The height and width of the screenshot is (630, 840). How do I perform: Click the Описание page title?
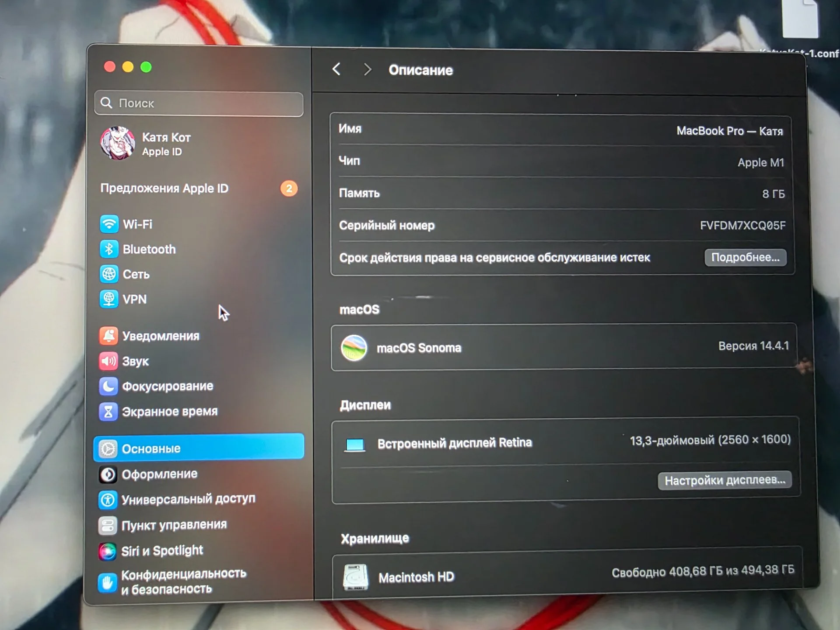421,70
